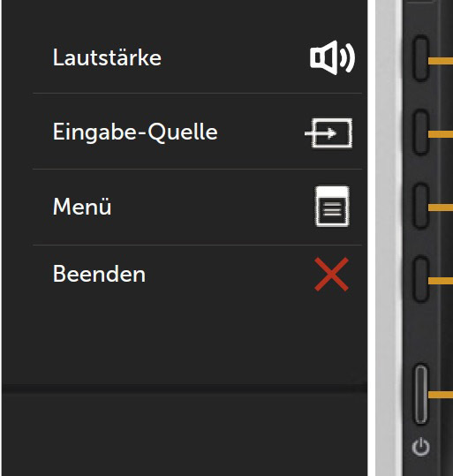453x476 pixels.
Task: Push the monitor button beside Eingabe-Quelle
Action: tap(421, 132)
